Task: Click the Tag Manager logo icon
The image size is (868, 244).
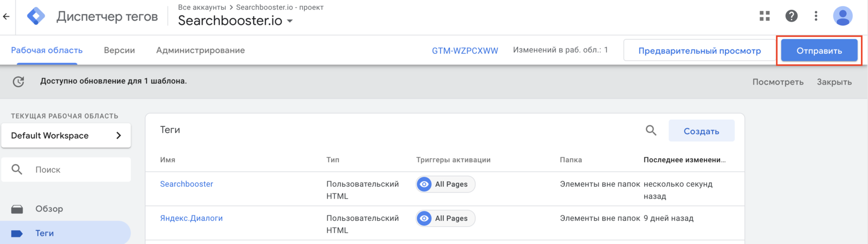Action: coord(36,17)
